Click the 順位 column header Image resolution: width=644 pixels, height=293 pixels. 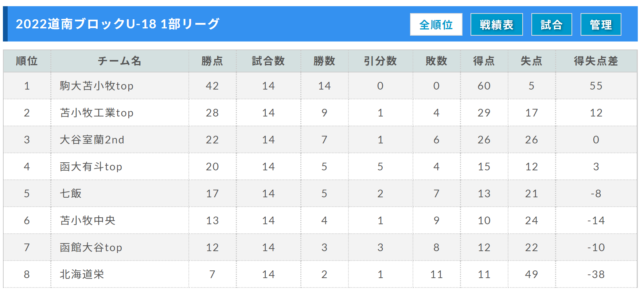27,61
